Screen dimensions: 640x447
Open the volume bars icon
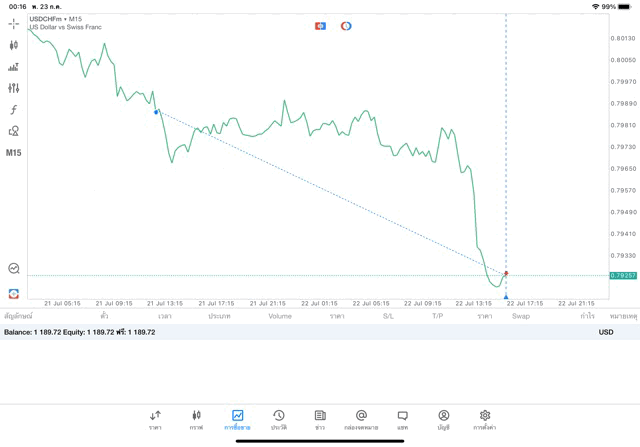pyautogui.click(x=13, y=67)
